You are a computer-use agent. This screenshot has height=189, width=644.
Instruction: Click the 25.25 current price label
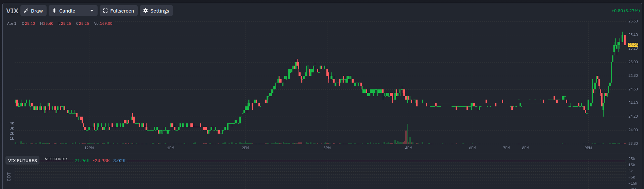pos(633,45)
